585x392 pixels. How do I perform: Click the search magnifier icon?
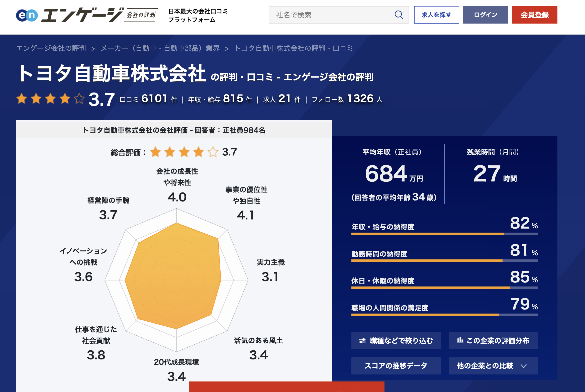[399, 15]
